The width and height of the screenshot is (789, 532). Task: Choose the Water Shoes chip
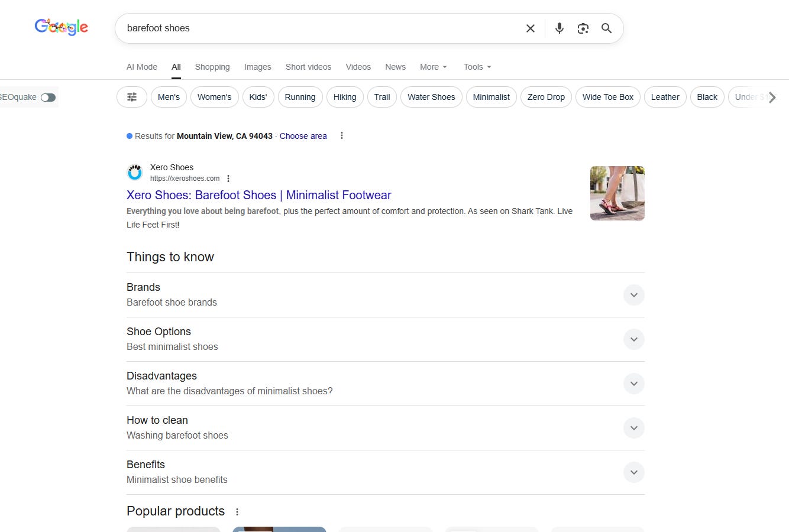tap(431, 97)
